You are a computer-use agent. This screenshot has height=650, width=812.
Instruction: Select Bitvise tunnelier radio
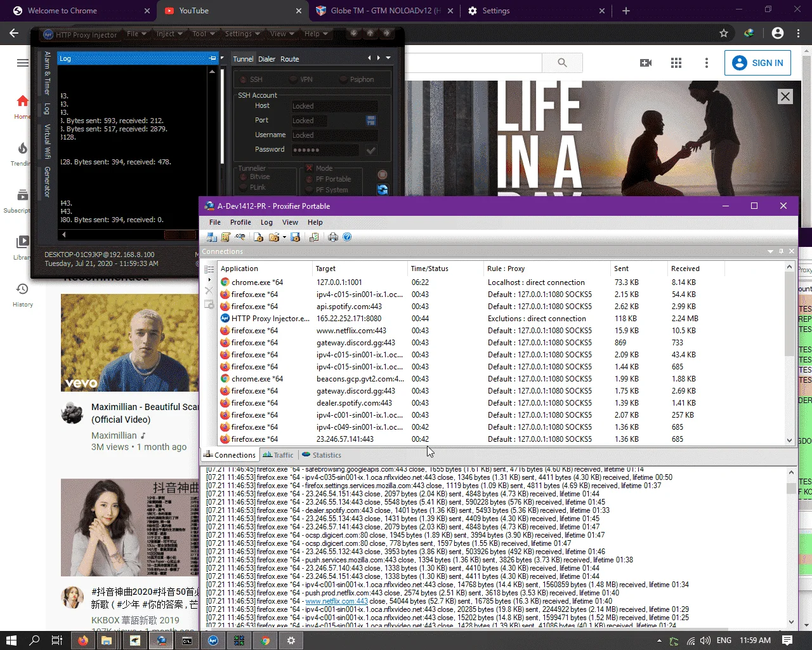(x=255, y=177)
